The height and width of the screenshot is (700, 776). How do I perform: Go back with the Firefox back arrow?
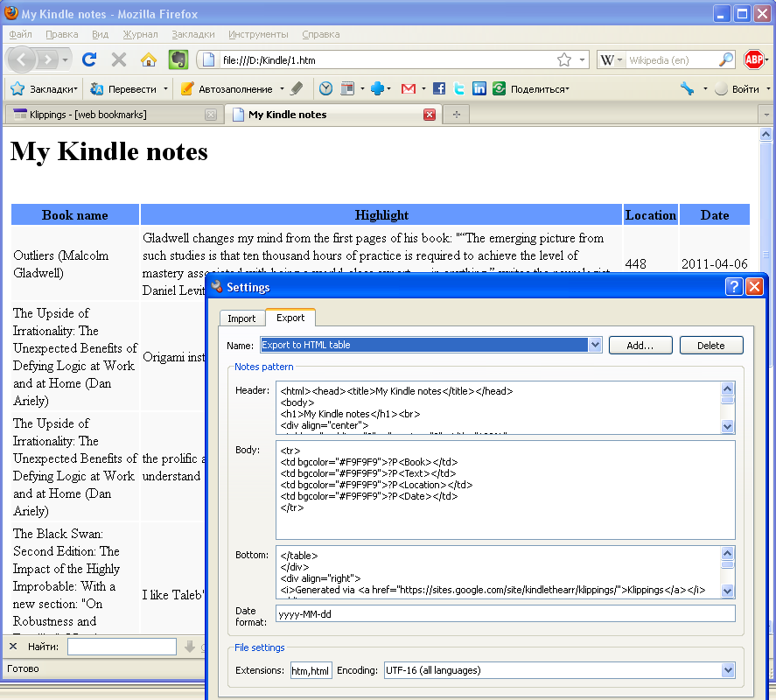point(21,59)
